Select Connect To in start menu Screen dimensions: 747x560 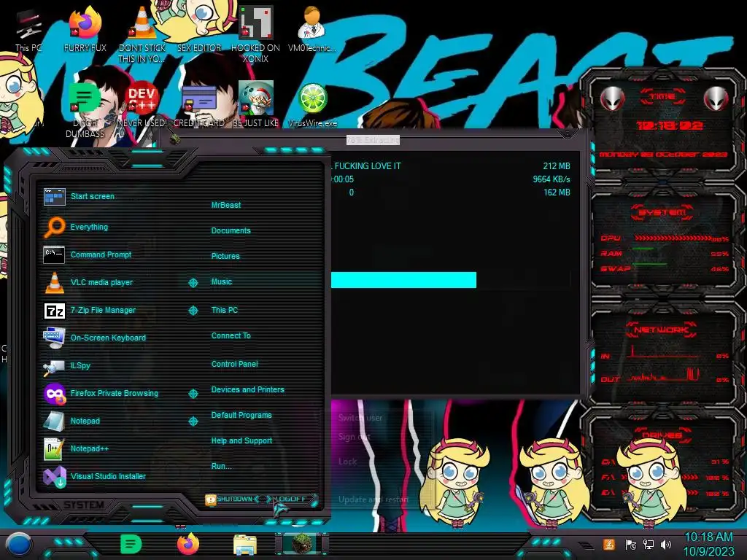point(231,335)
